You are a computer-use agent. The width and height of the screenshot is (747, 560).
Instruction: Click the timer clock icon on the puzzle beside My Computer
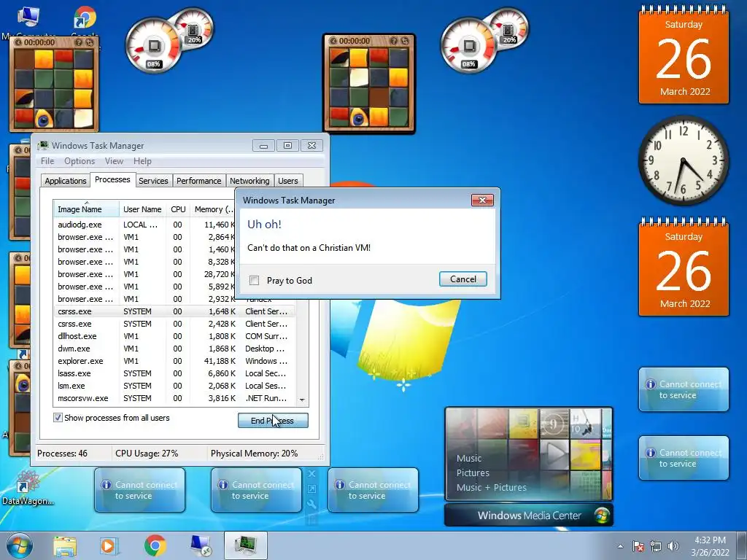coord(18,42)
